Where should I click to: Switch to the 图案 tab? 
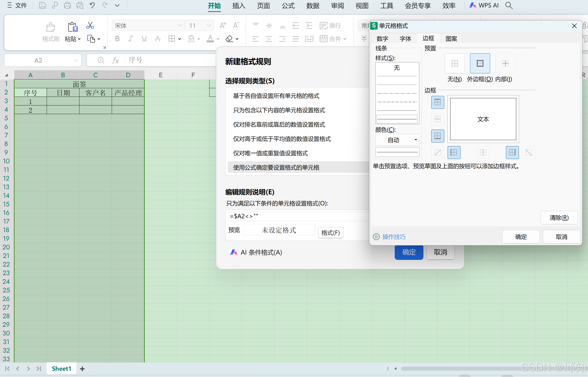tap(451, 39)
